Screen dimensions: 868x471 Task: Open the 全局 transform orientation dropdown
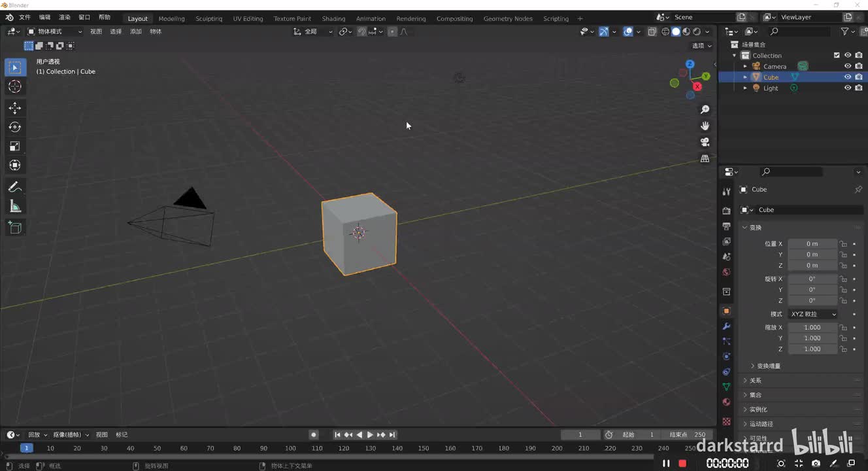[313, 31]
